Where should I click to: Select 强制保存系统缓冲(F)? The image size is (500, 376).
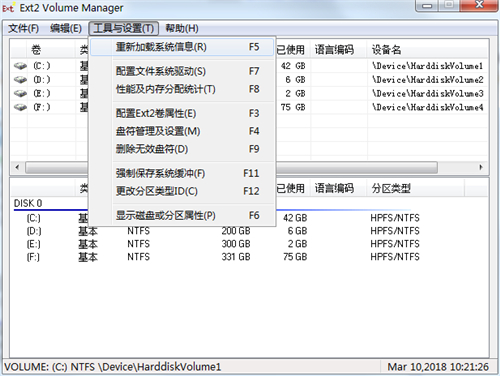tap(182, 173)
